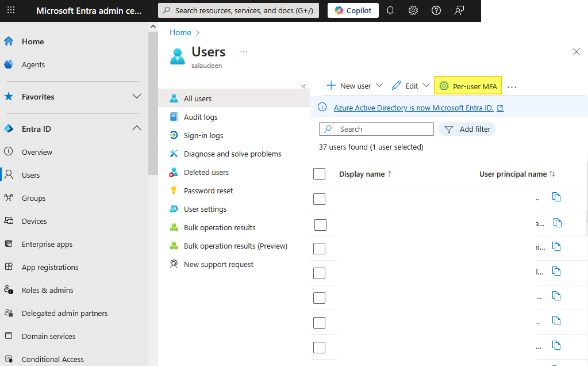588x366 pixels.
Task: Launch Copilot
Action: point(353,10)
